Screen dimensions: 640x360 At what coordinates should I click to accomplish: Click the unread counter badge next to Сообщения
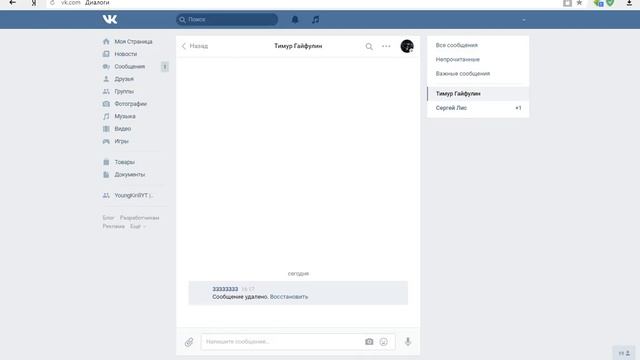(164, 67)
